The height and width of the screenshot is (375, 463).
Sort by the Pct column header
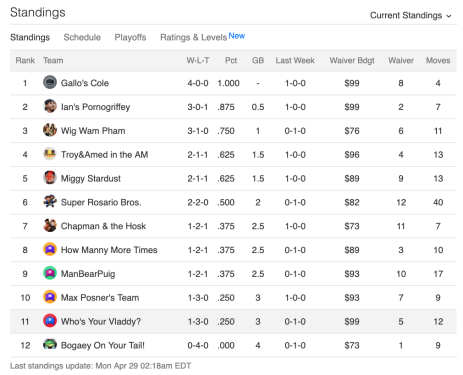click(x=231, y=60)
